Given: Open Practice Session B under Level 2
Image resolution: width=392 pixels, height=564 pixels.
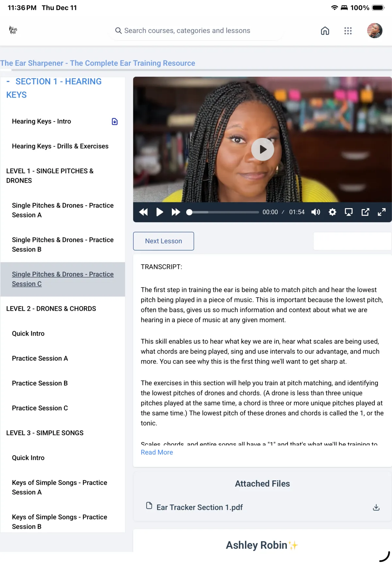Looking at the screenshot, I should point(40,383).
